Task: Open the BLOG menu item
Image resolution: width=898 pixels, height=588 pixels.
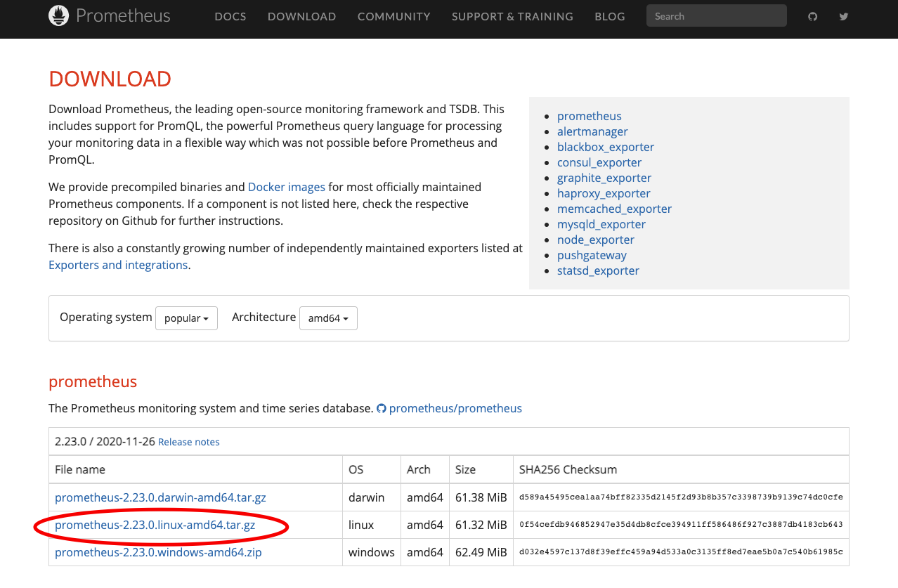Action: (609, 16)
